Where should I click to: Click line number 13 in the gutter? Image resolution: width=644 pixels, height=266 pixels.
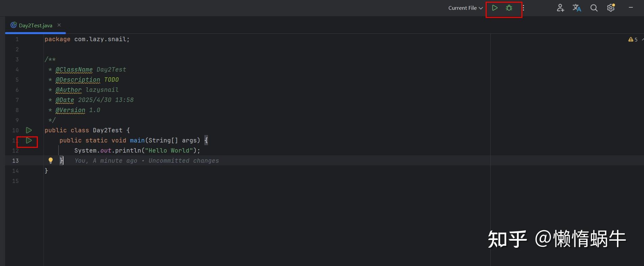coord(16,161)
